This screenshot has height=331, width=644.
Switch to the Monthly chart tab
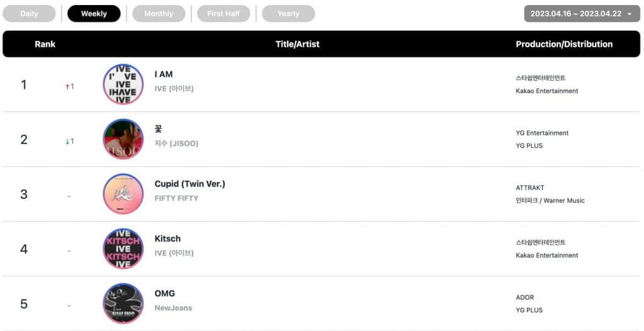click(x=158, y=14)
